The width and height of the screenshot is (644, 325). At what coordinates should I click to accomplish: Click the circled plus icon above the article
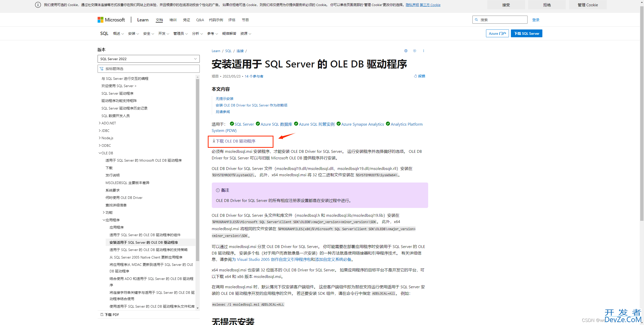pos(415,51)
